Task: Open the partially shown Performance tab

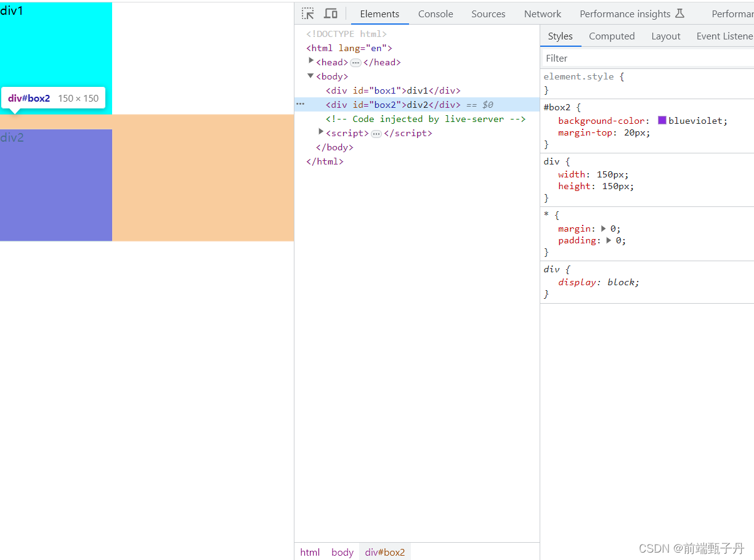Action: [732, 14]
